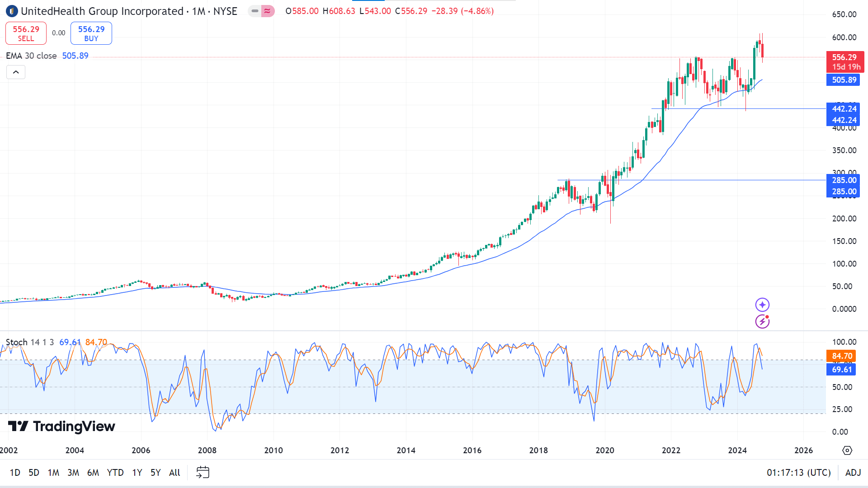Select the 3M time range

point(73,473)
